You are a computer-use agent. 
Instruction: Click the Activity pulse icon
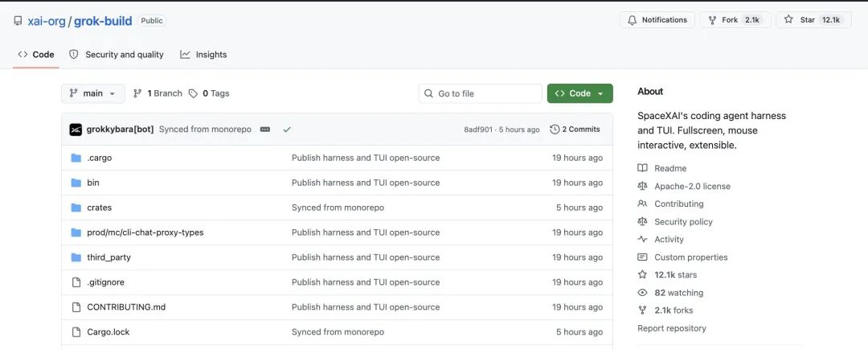(642, 239)
